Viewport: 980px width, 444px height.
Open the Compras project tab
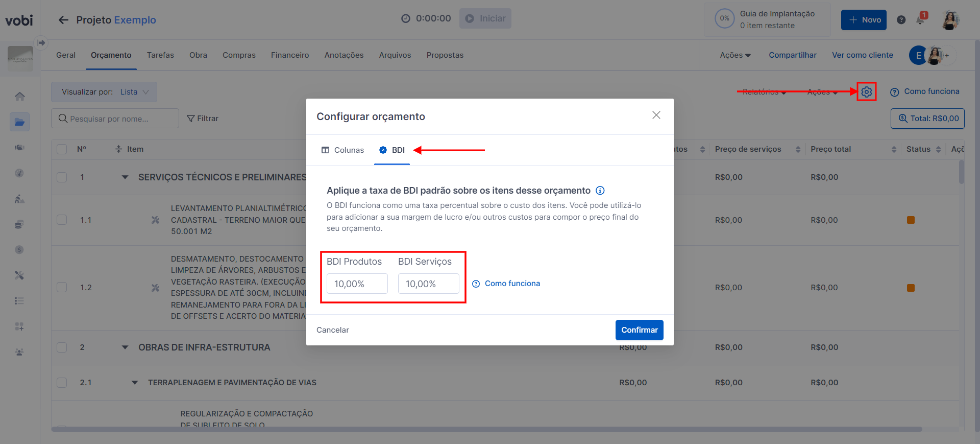tap(239, 55)
